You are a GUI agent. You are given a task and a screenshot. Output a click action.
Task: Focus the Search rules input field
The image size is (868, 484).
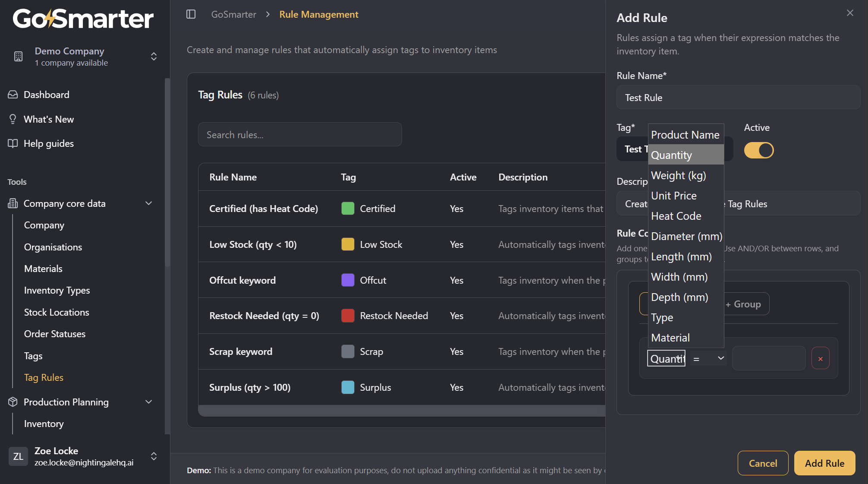point(300,135)
